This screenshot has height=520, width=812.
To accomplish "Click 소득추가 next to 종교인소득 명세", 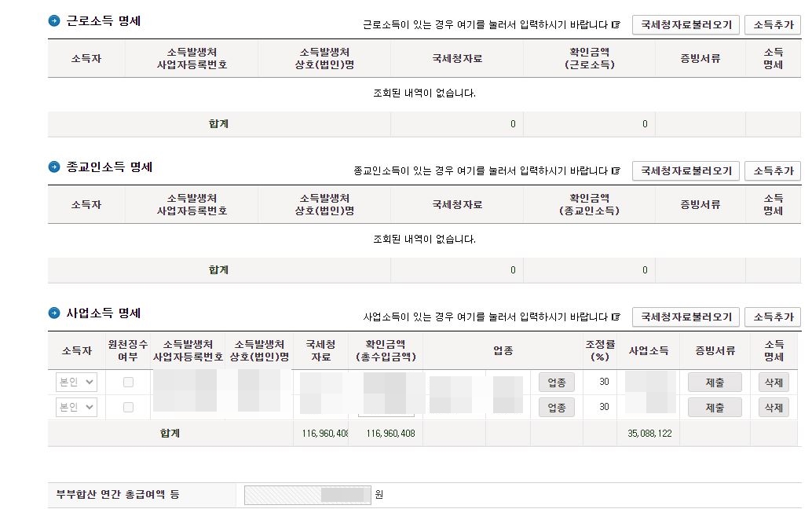I will coord(773,170).
